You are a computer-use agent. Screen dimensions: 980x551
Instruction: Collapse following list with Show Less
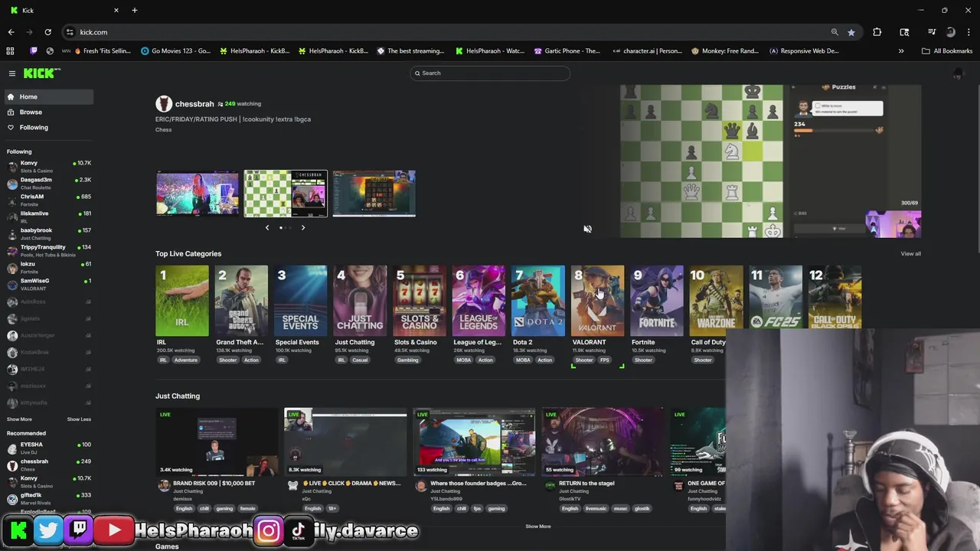(79, 419)
